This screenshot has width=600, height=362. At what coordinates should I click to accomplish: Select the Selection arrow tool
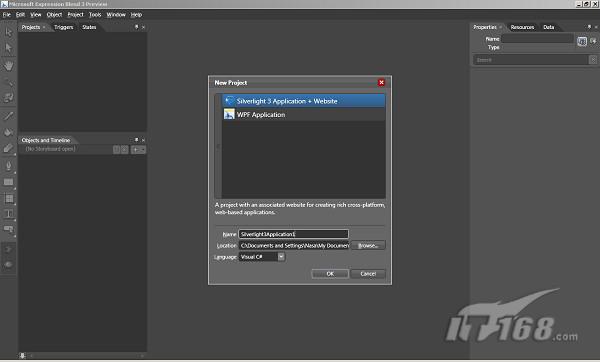tap(8, 32)
